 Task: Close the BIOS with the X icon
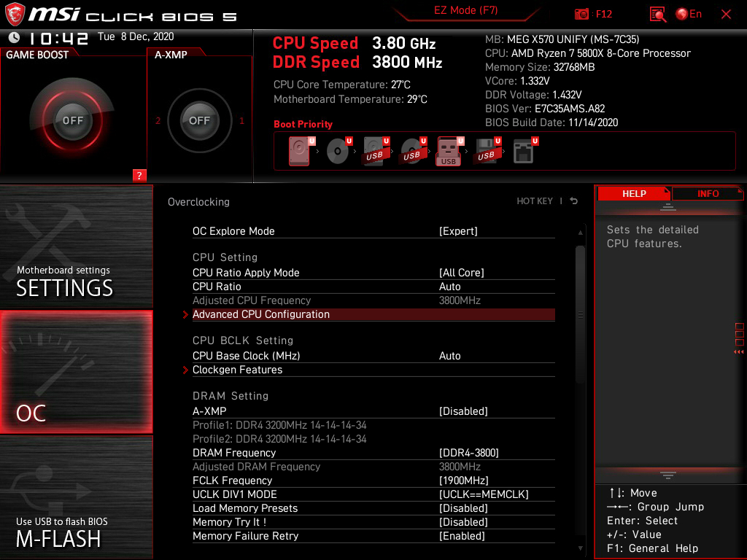pos(726,15)
